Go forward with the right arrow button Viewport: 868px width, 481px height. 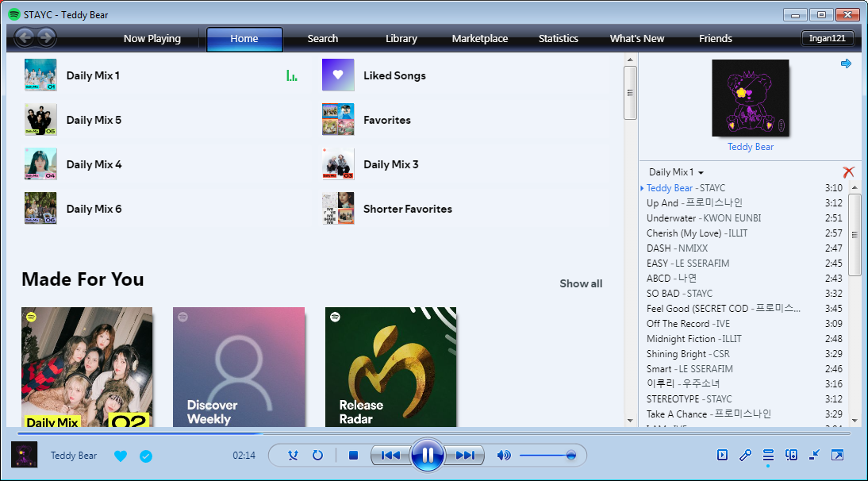point(47,37)
